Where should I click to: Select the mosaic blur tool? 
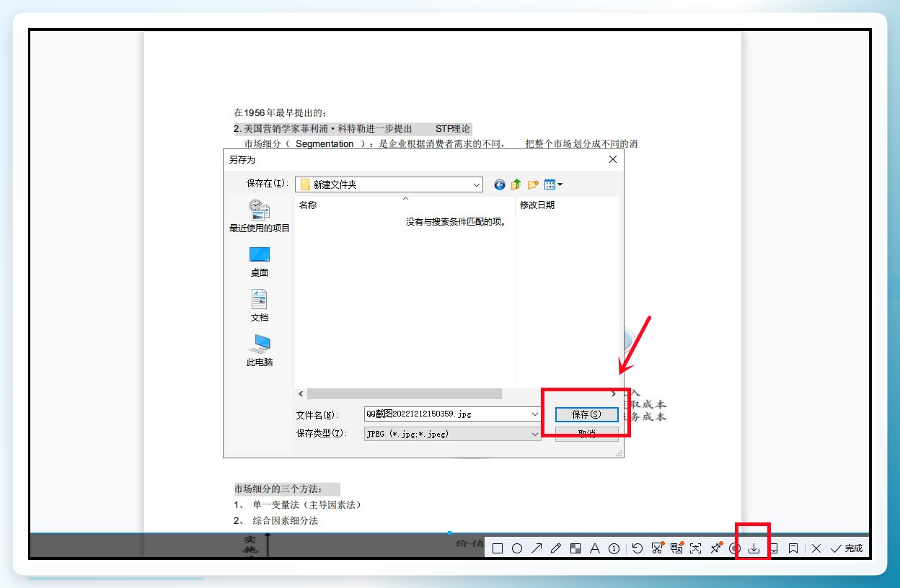575,548
